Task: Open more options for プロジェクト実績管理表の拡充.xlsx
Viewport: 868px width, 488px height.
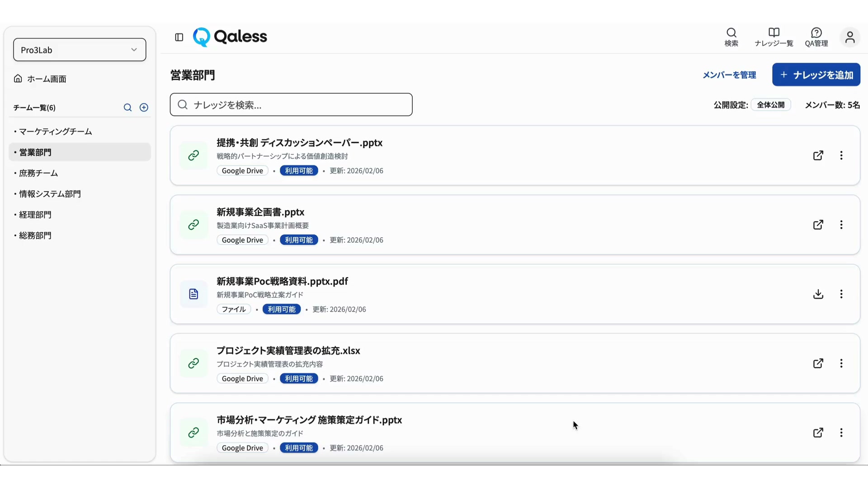Action: (x=841, y=363)
